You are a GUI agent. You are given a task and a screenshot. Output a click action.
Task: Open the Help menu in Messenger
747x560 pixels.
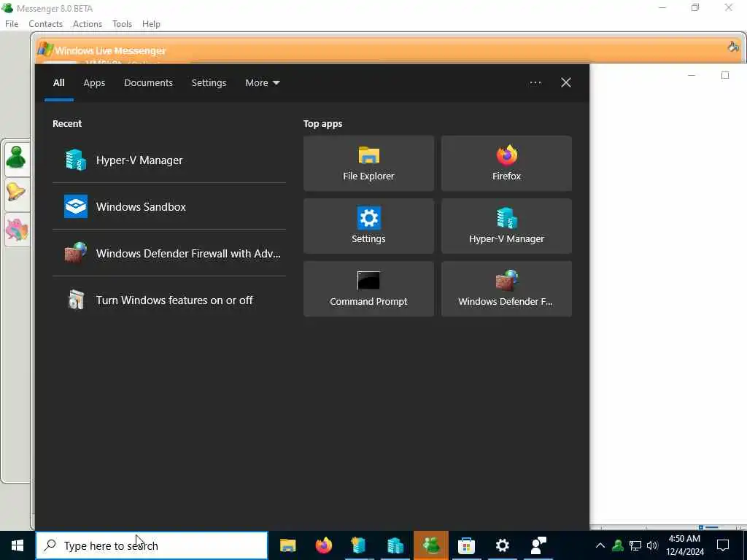point(151,24)
